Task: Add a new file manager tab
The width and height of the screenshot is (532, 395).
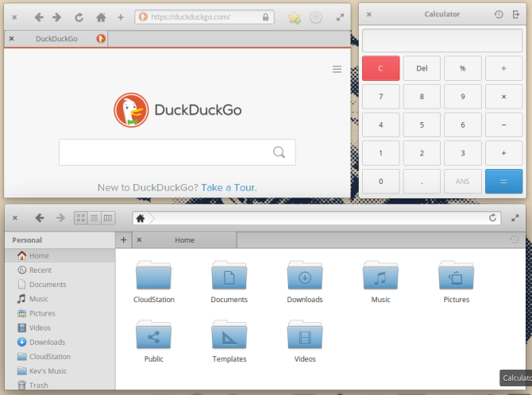Action: click(x=124, y=240)
